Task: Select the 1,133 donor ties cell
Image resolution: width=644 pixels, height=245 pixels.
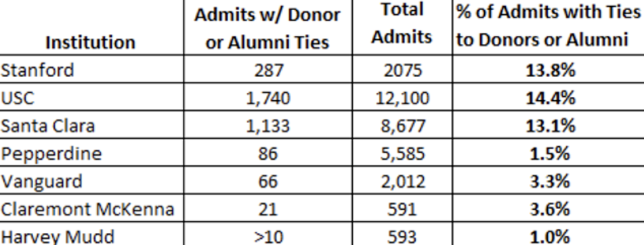Action: click(267, 125)
